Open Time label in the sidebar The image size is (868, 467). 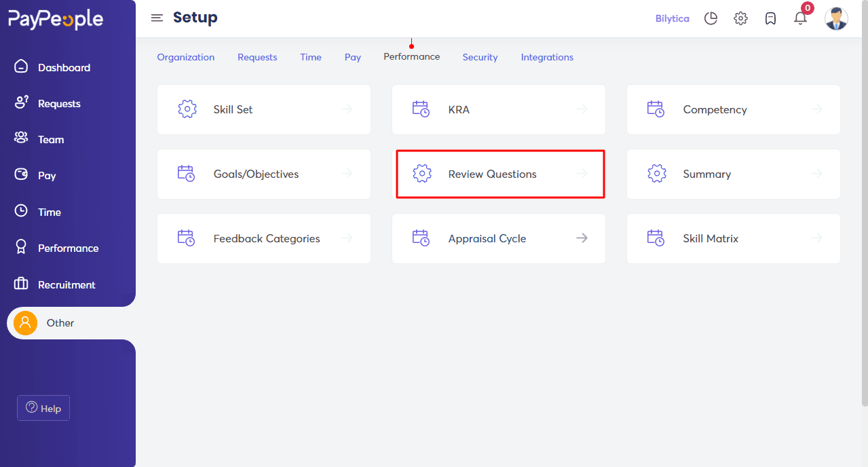click(50, 212)
